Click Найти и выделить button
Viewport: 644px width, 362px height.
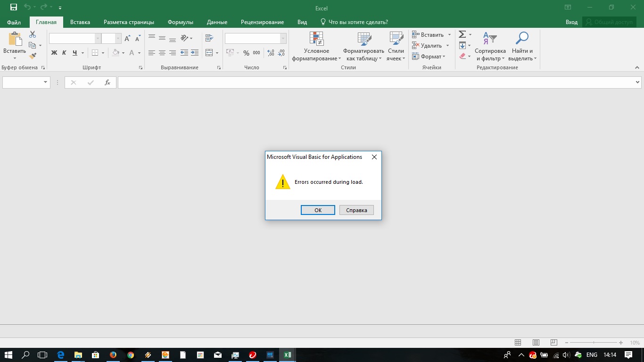coord(522,47)
